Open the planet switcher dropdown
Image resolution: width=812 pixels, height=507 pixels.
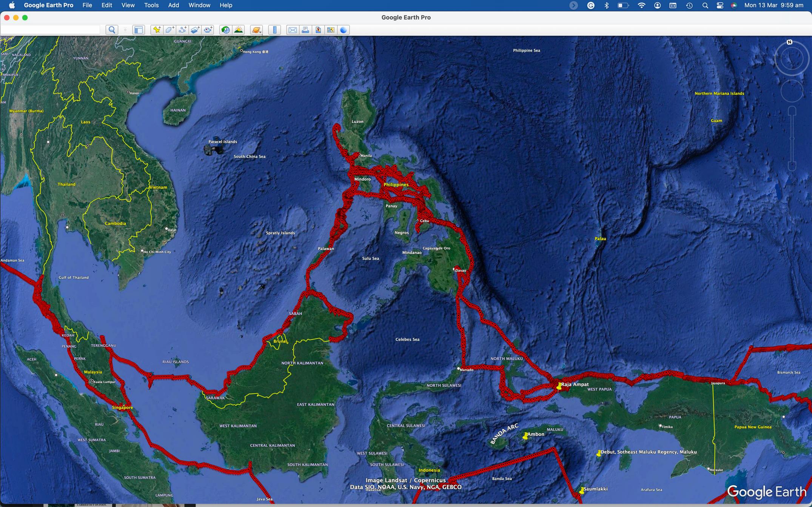coord(256,30)
